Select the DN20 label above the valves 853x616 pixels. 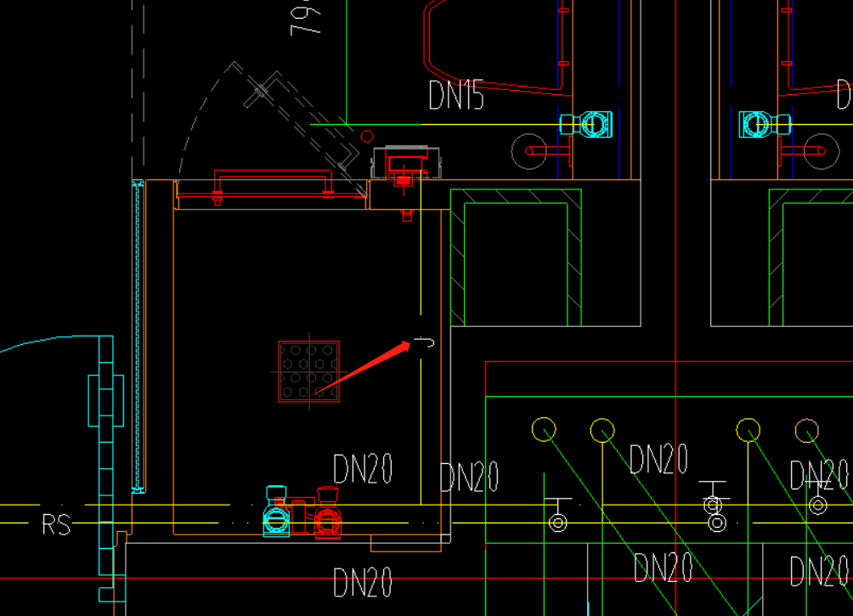tap(363, 469)
